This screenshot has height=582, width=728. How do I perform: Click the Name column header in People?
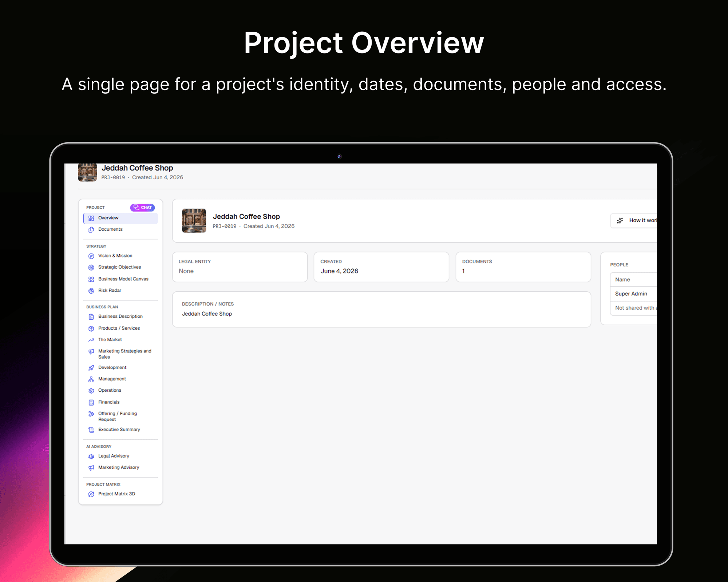click(x=622, y=279)
